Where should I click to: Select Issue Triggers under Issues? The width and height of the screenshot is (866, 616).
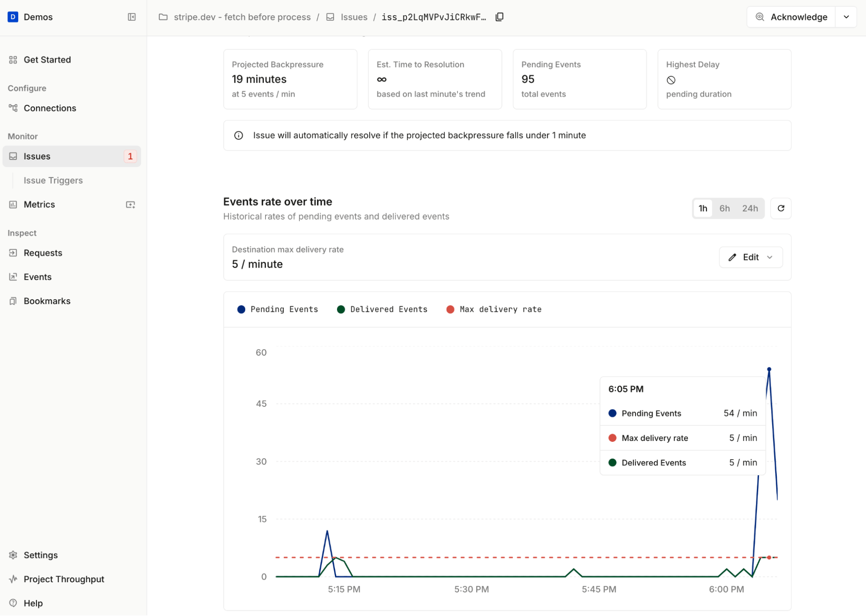[53, 180]
